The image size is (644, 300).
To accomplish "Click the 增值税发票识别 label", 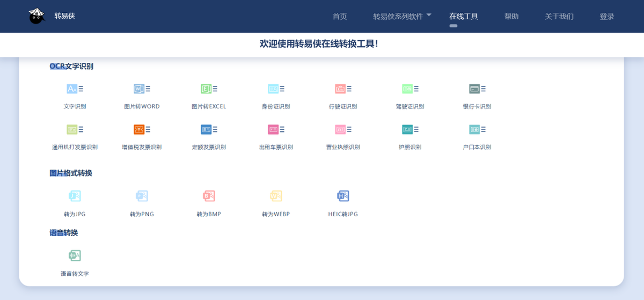I will click(142, 147).
